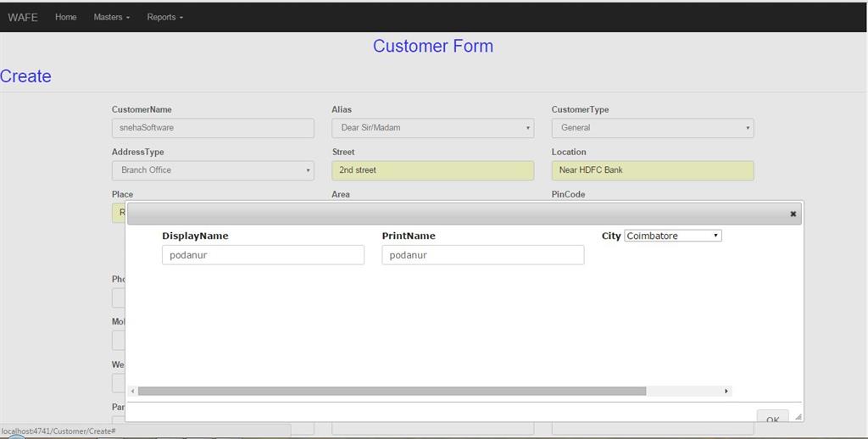
Task: Click the Street field with 2nd street
Action: (433, 170)
